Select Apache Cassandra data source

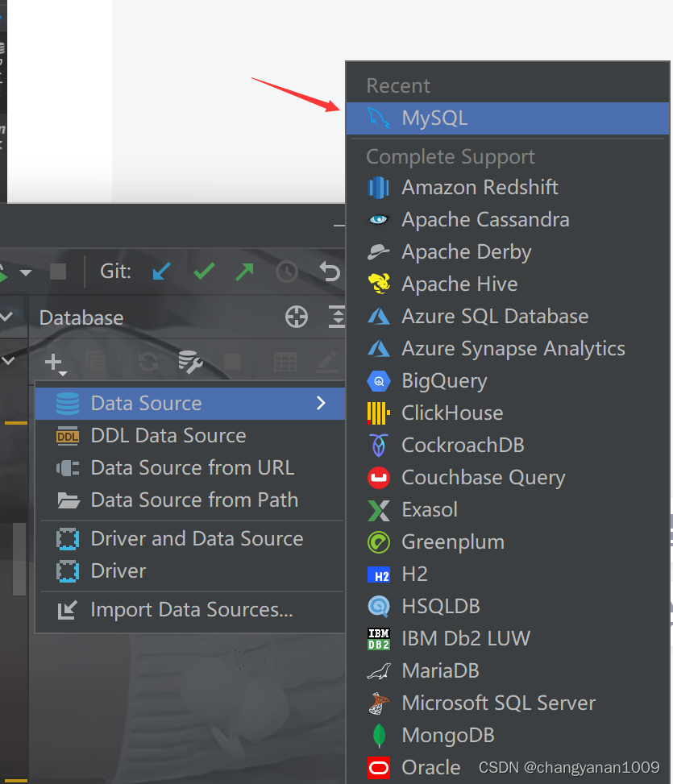(508, 220)
